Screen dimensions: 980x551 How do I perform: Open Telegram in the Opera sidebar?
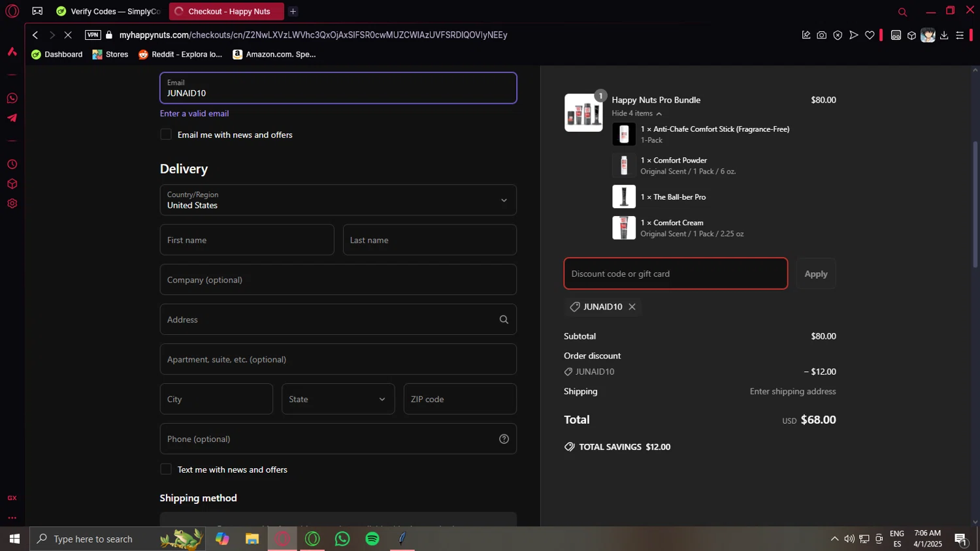click(12, 118)
